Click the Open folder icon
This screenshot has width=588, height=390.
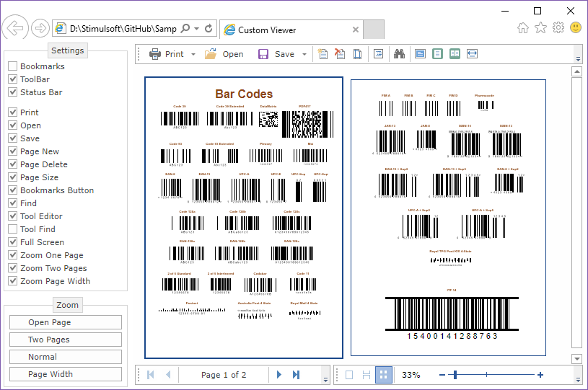pyautogui.click(x=211, y=54)
